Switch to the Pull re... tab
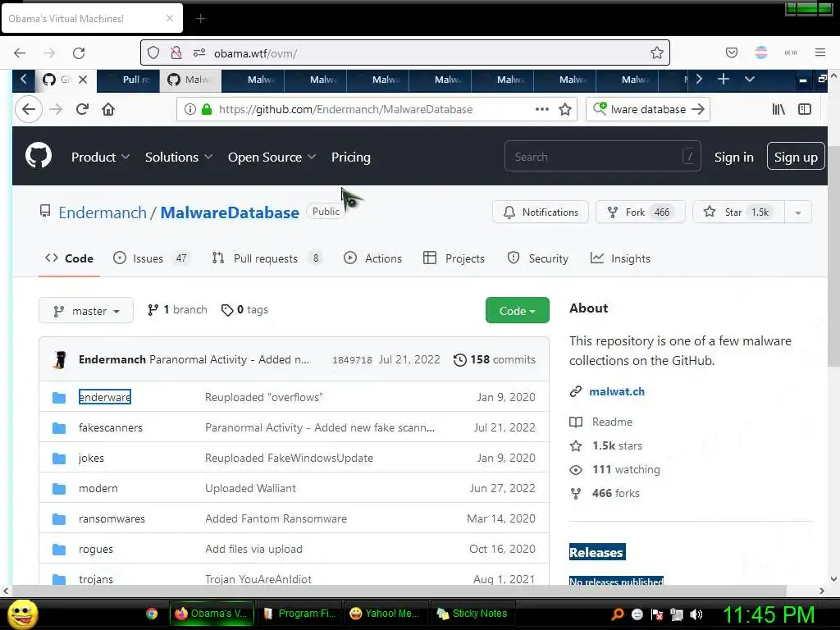840x630 pixels. click(129, 80)
